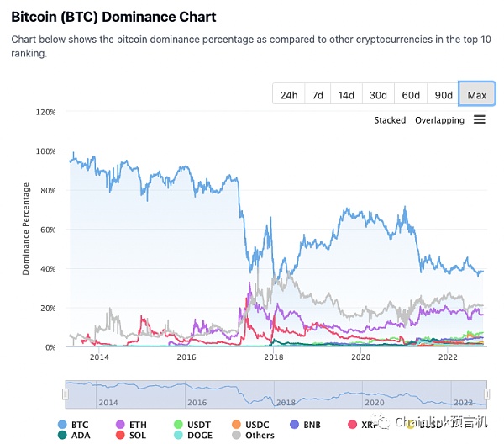Click the left navigator range handle
The width and height of the screenshot is (504, 444).
(66, 394)
